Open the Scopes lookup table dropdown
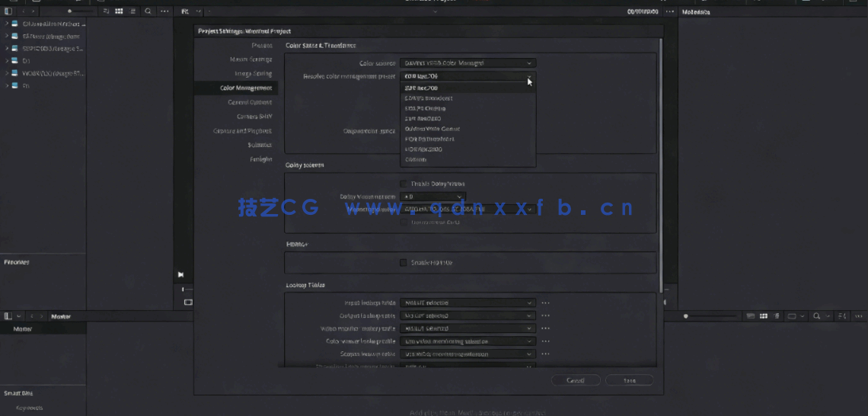This screenshot has height=416, width=868. click(x=468, y=354)
